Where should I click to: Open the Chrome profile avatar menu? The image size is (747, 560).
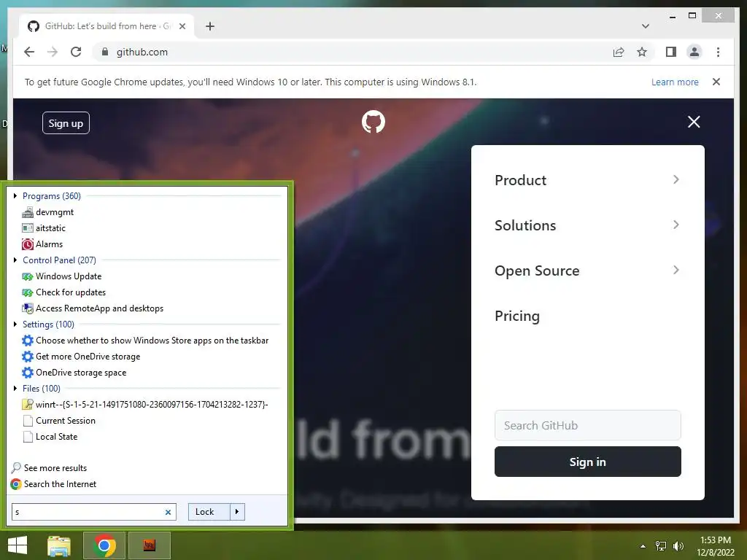pyautogui.click(x=694, y=52)
